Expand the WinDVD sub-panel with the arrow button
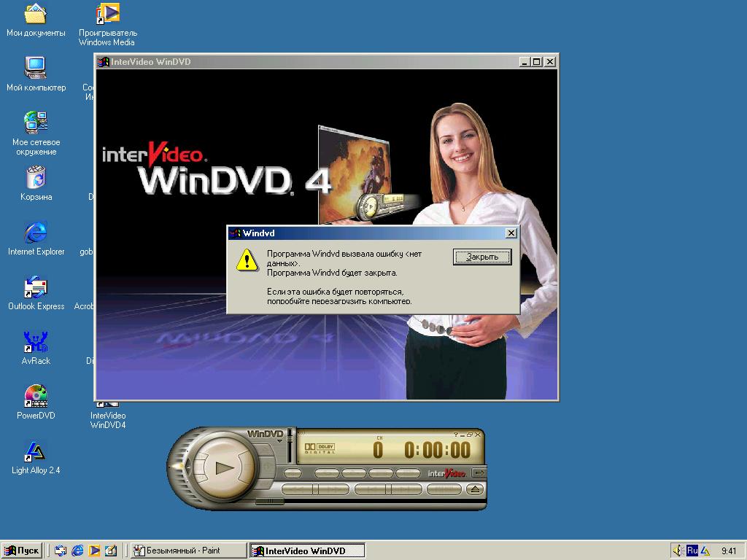 (479, 472)
